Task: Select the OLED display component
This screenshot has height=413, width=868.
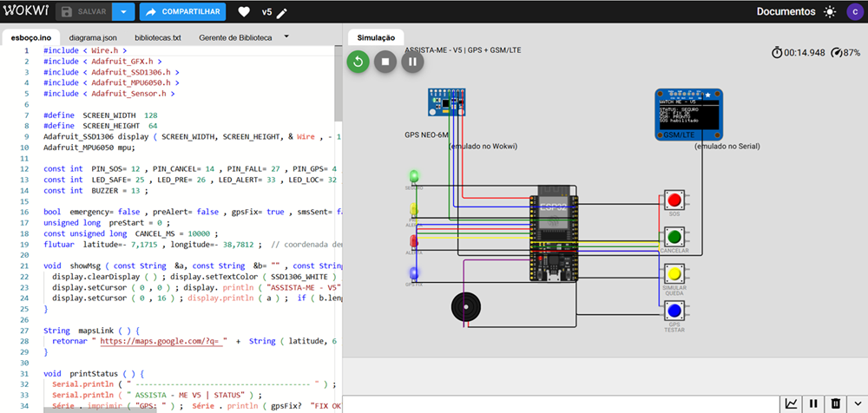Action: click(x=688, y=114)
